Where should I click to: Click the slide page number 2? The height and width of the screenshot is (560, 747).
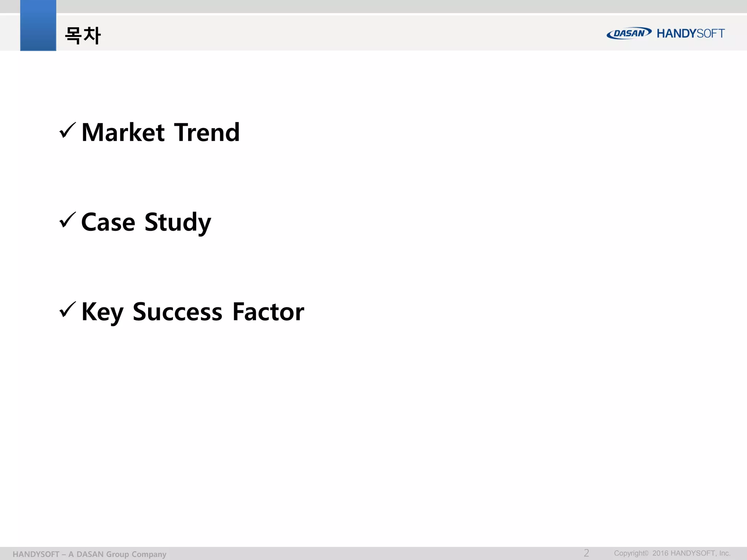[586, 553]
